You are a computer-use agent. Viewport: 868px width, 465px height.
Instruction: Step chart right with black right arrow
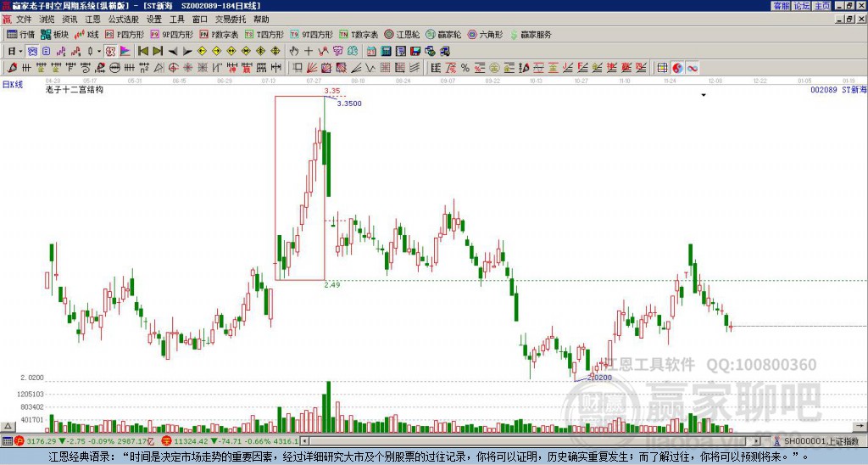187,52
